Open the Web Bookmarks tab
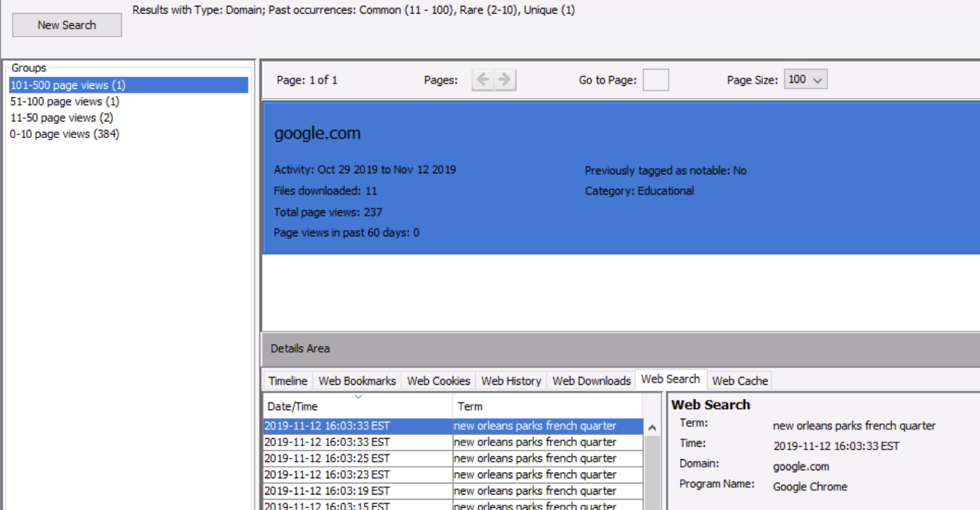This screenshot has width=980, height=510. click(x=357, y=381)
